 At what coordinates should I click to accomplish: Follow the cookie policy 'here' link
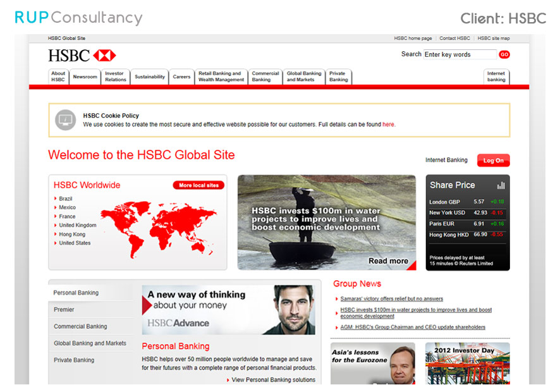pyautogui.click(x=388, y=125)
